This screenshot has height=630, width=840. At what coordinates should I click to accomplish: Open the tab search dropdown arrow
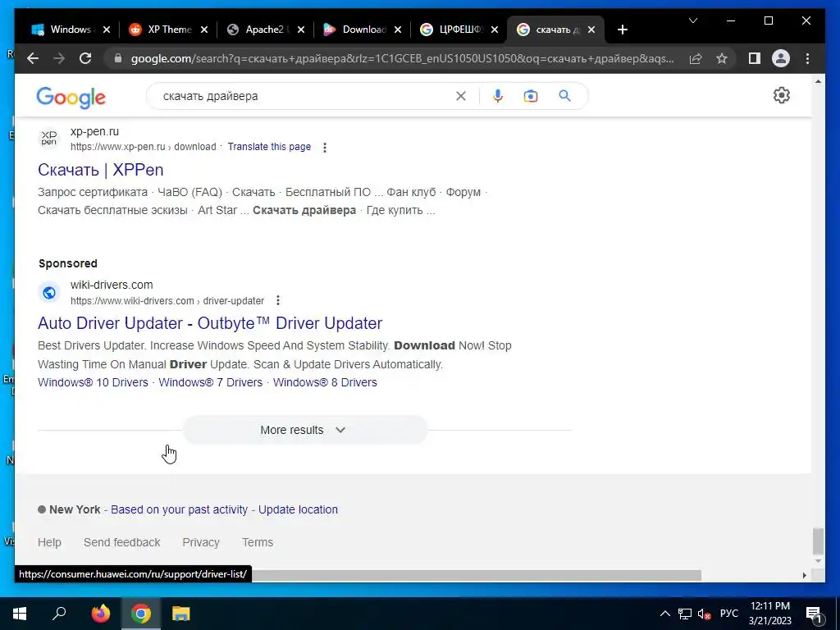pyautogui.click(x=692, y=21)
